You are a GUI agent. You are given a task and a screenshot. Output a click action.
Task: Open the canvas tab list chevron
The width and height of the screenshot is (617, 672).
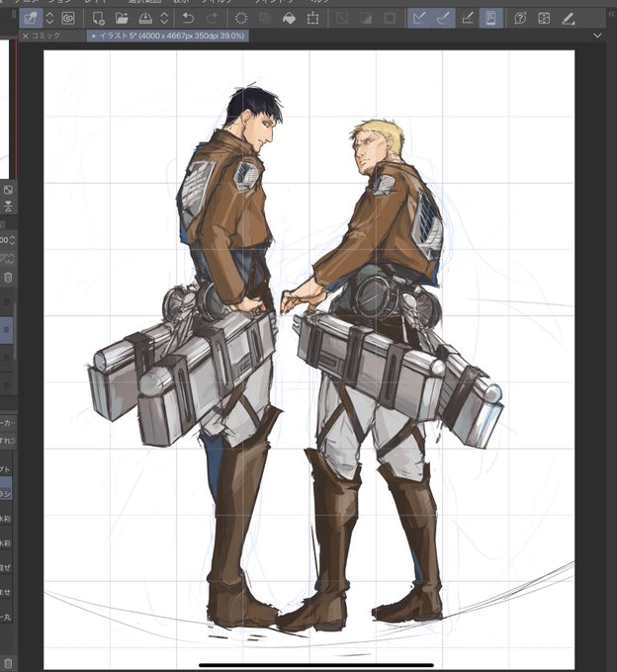597,36
